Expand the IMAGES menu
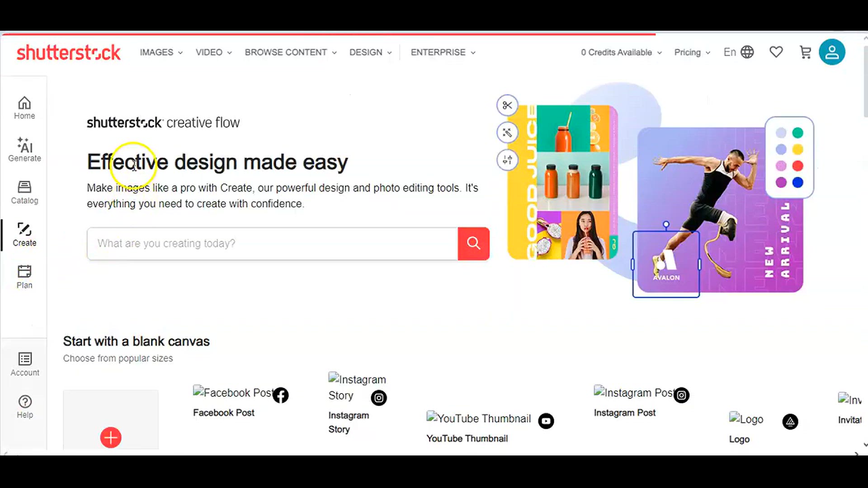This screenshot has height=488, width=868. pyautogui.click(x=161, y=52)
